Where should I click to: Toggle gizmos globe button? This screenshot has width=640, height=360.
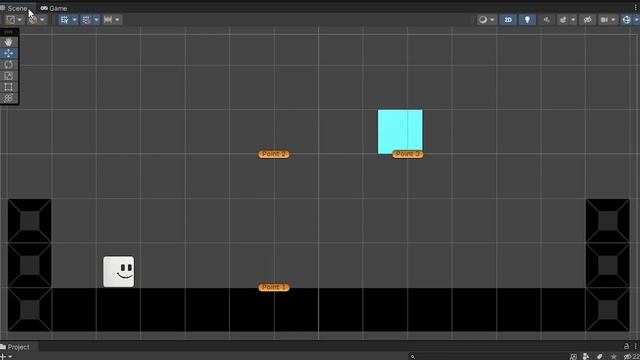coord(627,20)
